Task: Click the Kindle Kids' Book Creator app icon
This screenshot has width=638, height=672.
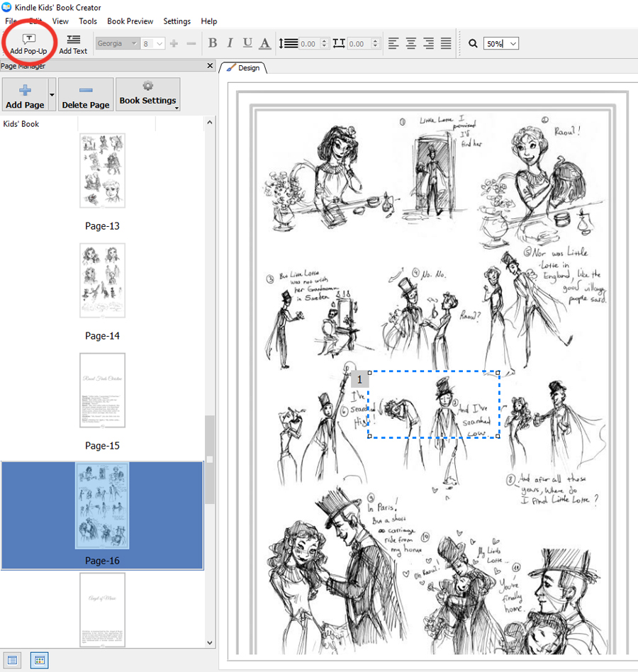Action: click(6, 7)
